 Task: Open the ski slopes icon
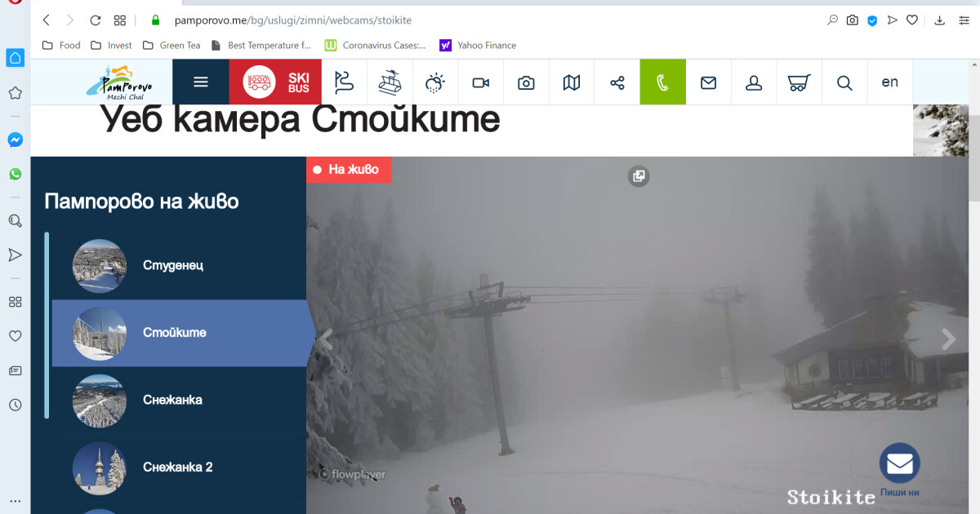(x=345, y=82)
